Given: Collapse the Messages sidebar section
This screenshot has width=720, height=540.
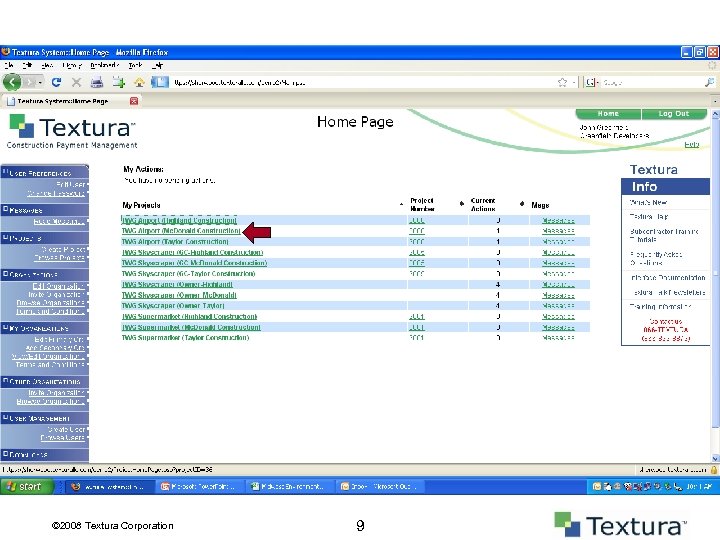Looking at the screenshot, I should (6, 209).
